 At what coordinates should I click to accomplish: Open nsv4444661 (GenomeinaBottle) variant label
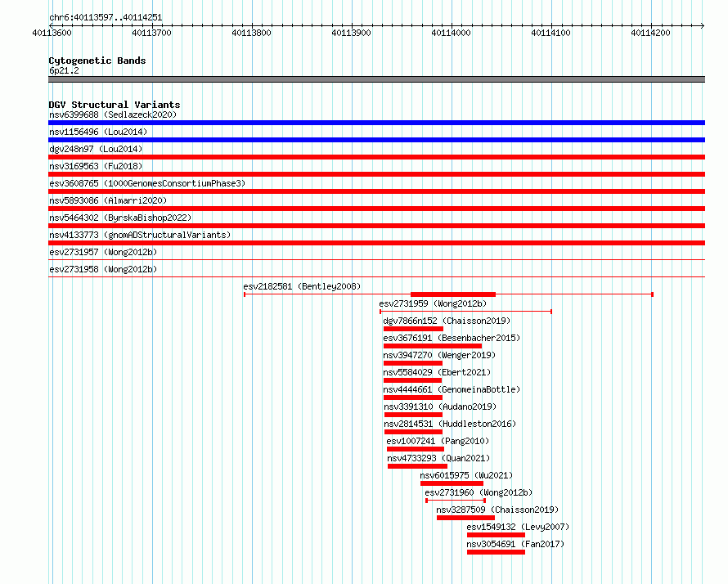452,389
